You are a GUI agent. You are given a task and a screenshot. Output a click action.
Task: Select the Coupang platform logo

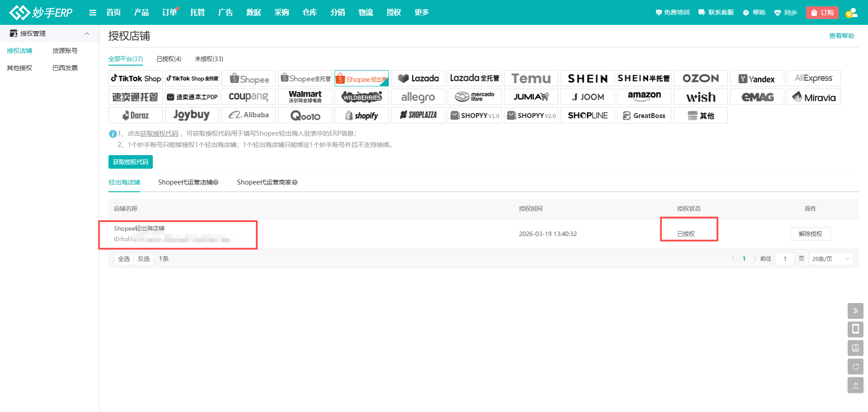coord(249,97)
